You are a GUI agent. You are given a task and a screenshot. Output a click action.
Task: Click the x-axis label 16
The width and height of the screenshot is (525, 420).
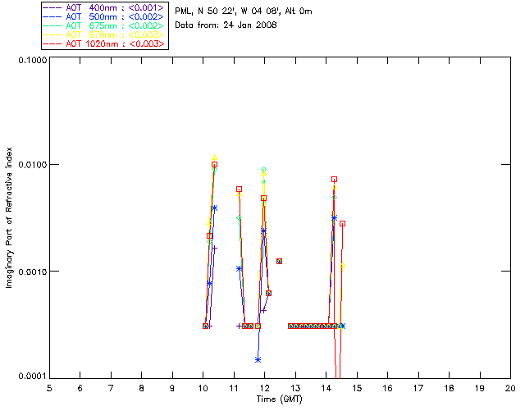coord(388,388)
